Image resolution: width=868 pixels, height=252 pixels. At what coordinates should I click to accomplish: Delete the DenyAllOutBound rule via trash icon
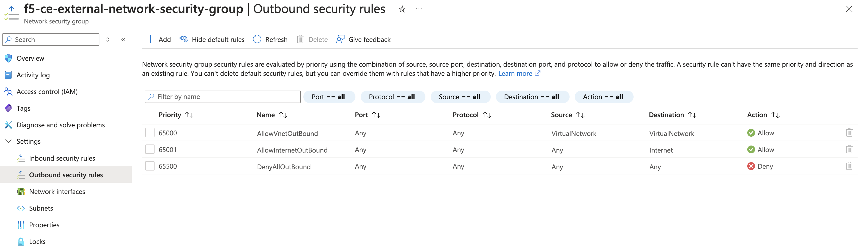(850, 166)
